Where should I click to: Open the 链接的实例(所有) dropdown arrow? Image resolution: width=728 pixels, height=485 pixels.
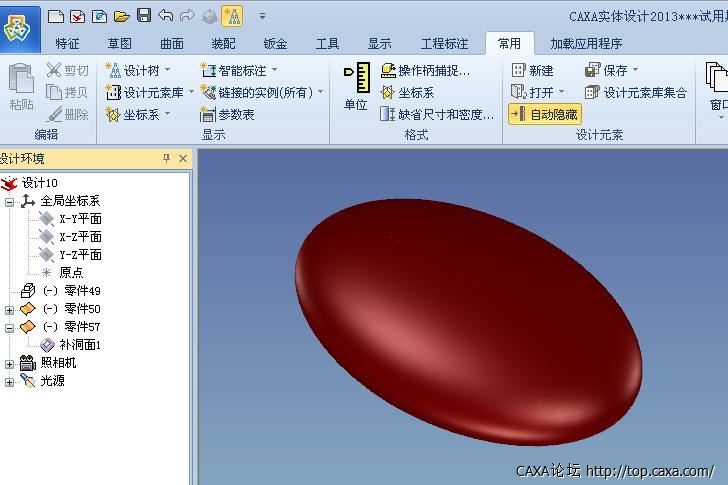pos(320,92)
